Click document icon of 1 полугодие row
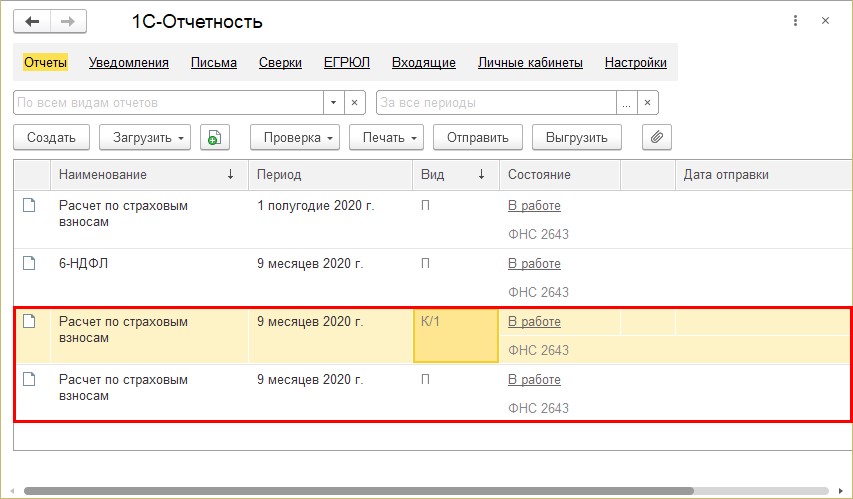 pyautogui.click(x=29, y=205)
